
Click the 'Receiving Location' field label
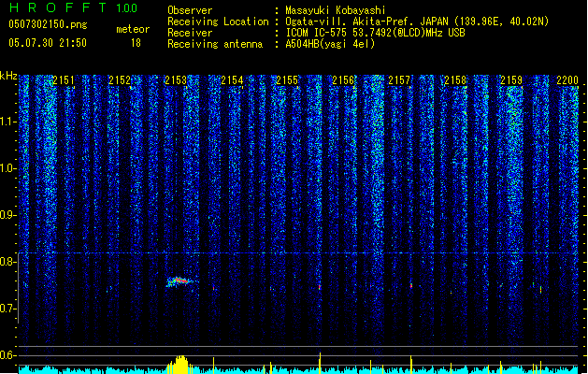point(218,22)
